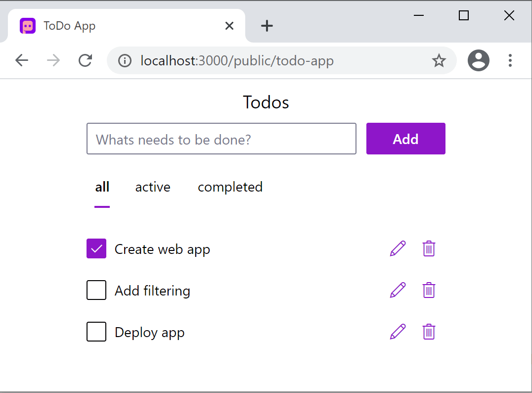Open the browser profile avatar
The width and height of the screenshot is (532, 393).
tap(478, 60)
